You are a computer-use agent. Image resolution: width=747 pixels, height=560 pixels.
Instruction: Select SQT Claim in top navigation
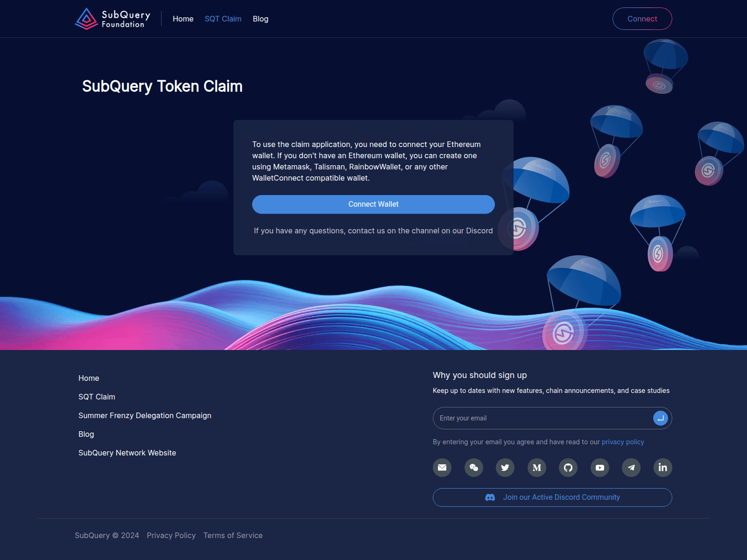pos(223,19)
